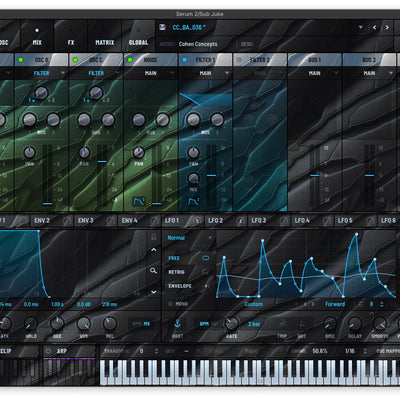The height and width of the screenshot is (400, 400).
Task: Open BUS 1 routing dropdown set to MAIN
Action: (x=315, y=73)
